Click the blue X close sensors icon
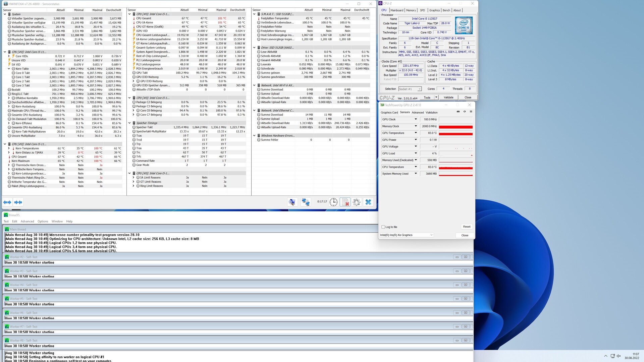 (x=368, y=202)
